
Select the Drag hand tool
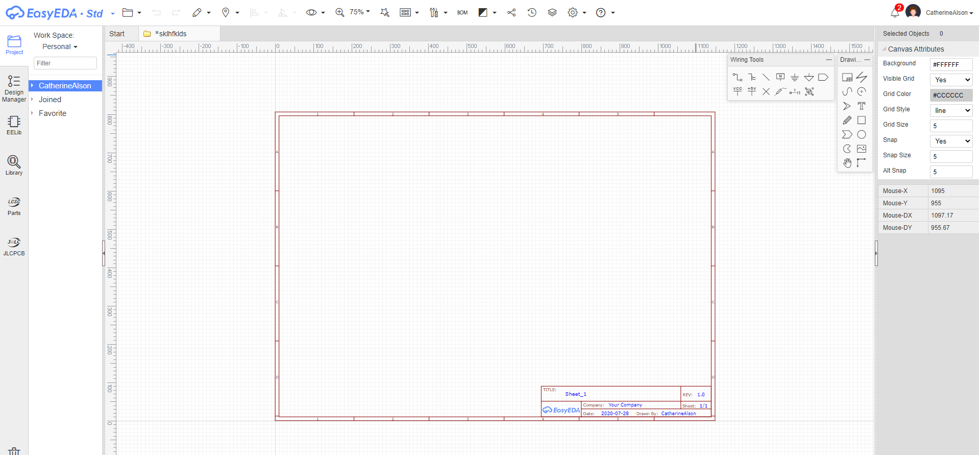click(x=847, y=163)
